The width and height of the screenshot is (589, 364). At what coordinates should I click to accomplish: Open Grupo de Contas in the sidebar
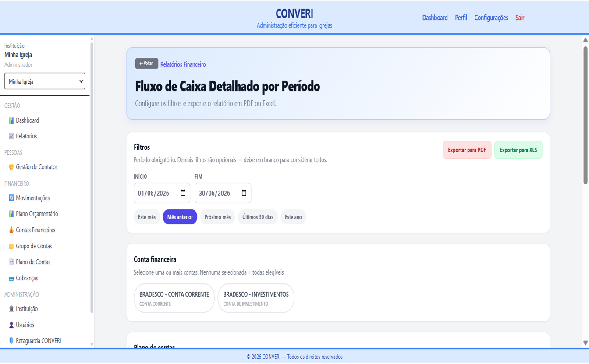[34, 246]
